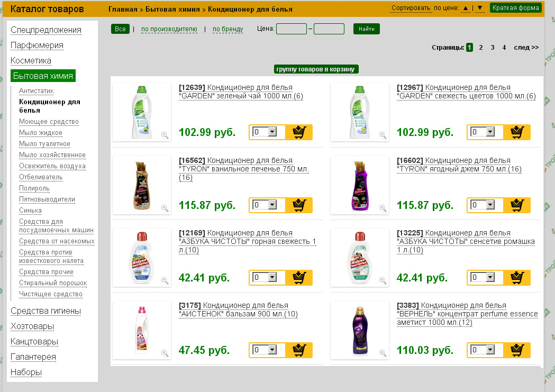The width and height of the screenshot is (555, 392).
Task: Add АИСТЕНОК бальзам to cart
Action: coord(299,350)
